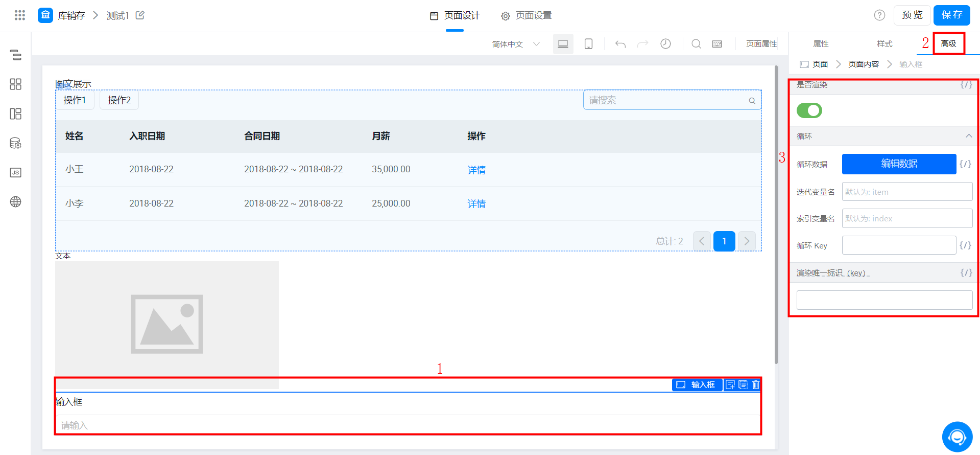
Task: Open the 简体中文 language dropdown
Action: pyautogui.click(x=516, y=44)
